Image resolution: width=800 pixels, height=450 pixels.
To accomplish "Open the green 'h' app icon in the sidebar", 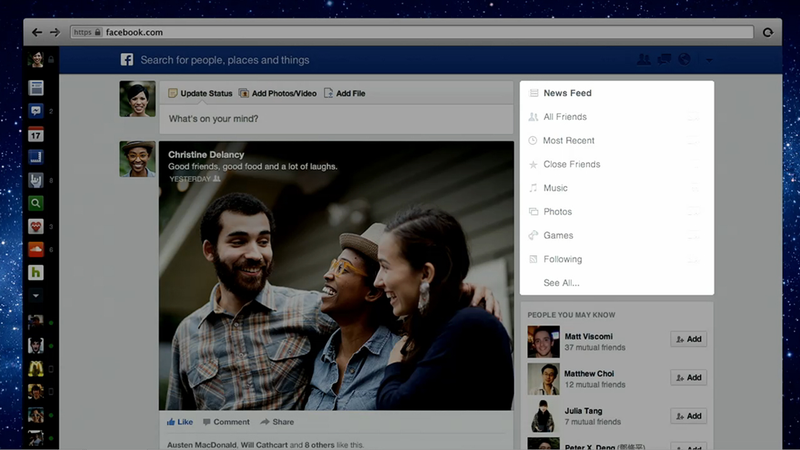I will pyautogui.click(x=36, y=272).
